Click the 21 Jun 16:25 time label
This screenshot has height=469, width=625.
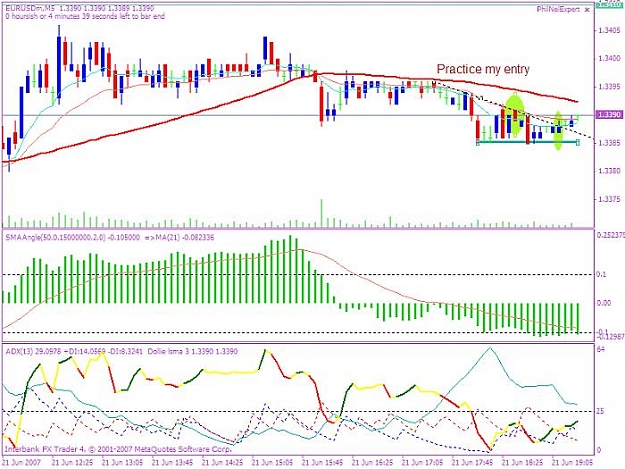(x=372, y=463)
